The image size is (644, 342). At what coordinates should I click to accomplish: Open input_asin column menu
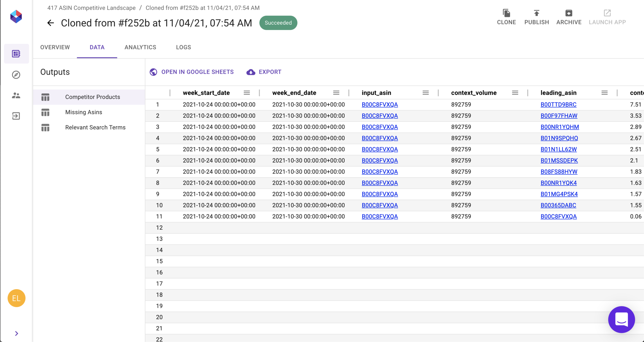click(425, 93)
